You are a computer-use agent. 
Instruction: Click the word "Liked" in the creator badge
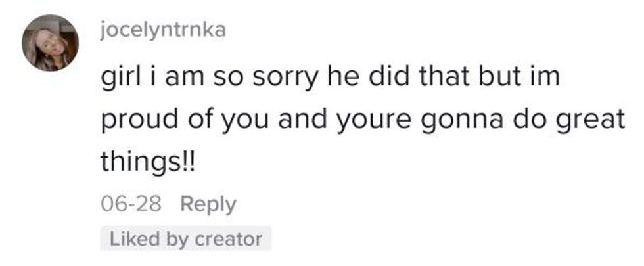point(128,239)
